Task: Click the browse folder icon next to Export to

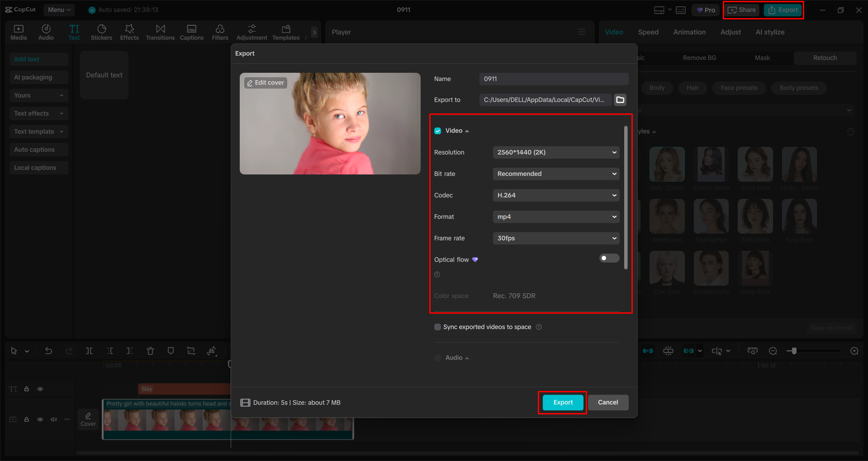Action: pyautogui.click(x=620, y=100)
